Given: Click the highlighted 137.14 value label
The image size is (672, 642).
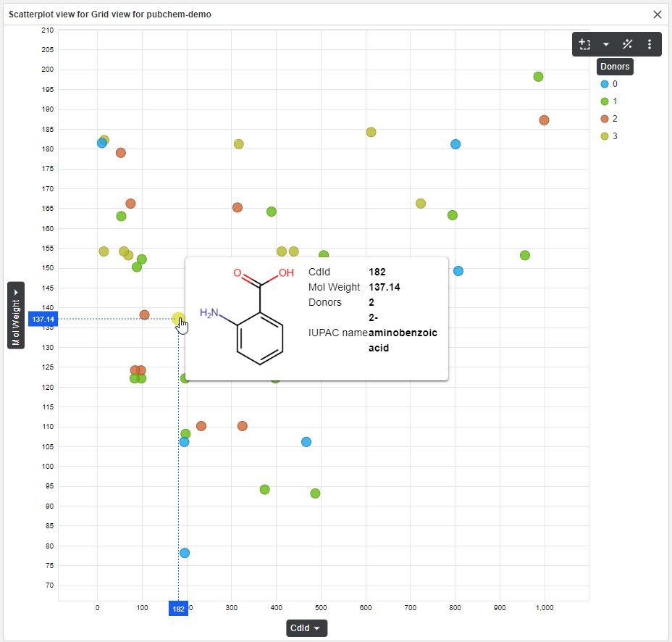Looking at the screenshot, I should tap(43, 319).
